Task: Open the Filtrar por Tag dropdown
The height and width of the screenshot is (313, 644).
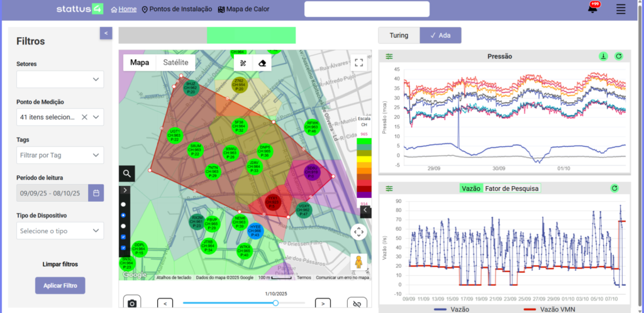Action: pyautogui.click(x=60, y=155)
